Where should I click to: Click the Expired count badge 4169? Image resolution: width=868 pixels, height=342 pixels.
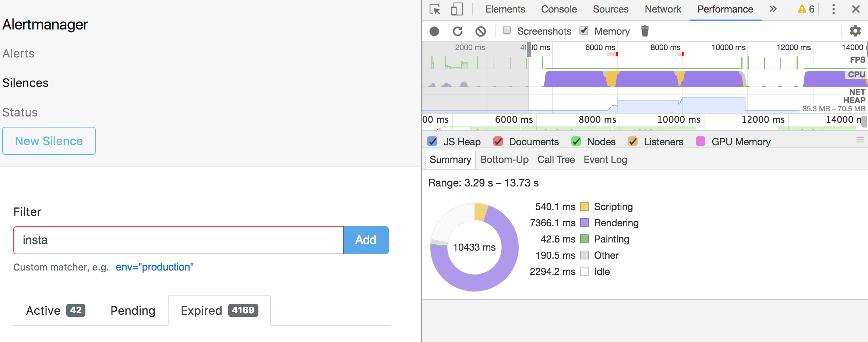243,310
